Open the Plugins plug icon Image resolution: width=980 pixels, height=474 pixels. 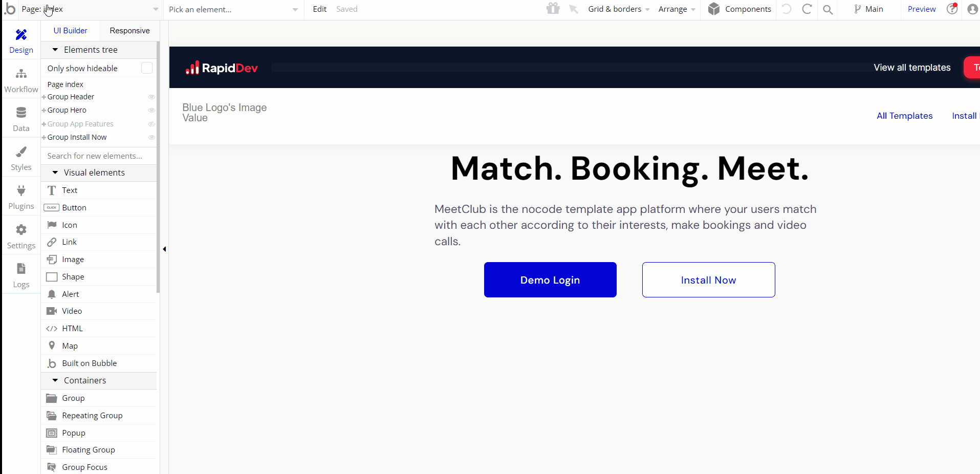(21, 191)
